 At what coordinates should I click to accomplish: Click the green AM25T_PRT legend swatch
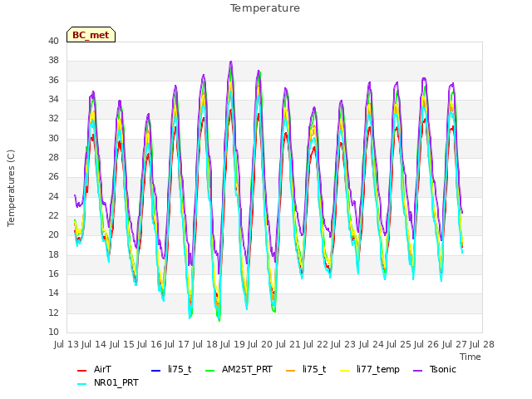[210, 371]
